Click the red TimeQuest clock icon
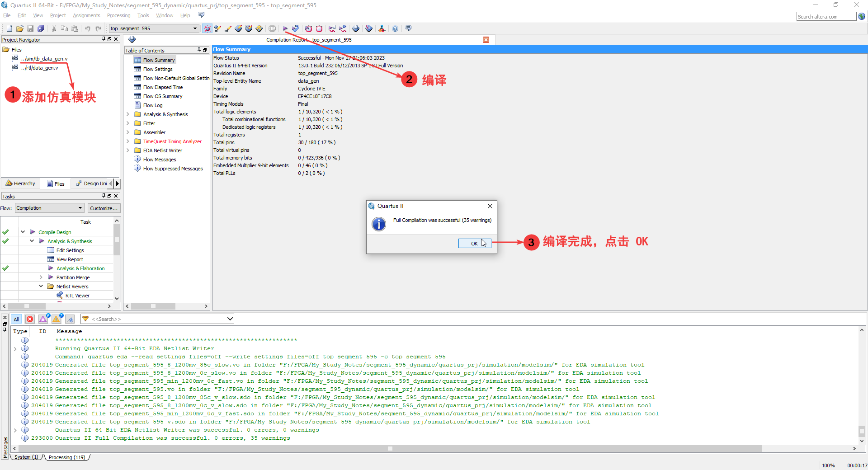Image resolution: width=868 pixels, height=470 pixels. pyautogui.click(x=319, y=28)
